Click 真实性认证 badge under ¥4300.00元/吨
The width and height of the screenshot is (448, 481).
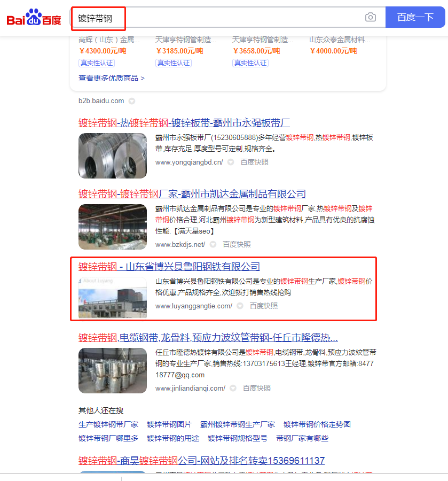[x=97, y=63]
